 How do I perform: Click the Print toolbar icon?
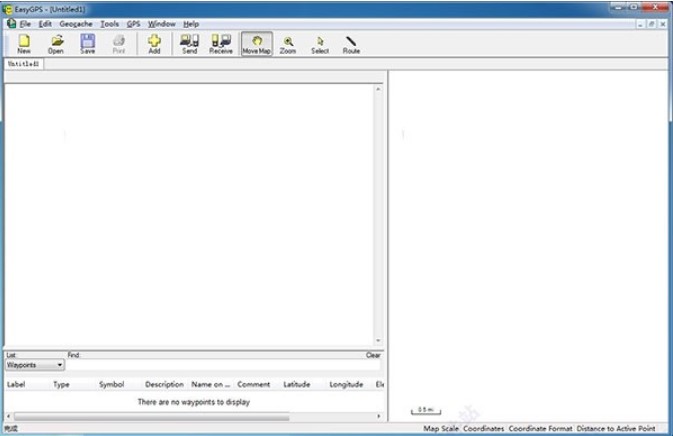(119, 44)
